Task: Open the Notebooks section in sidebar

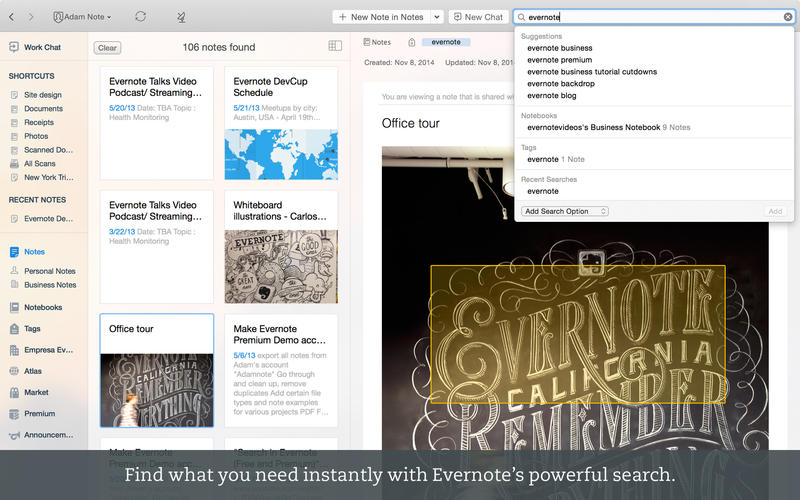Action: (x=43, y=308)
